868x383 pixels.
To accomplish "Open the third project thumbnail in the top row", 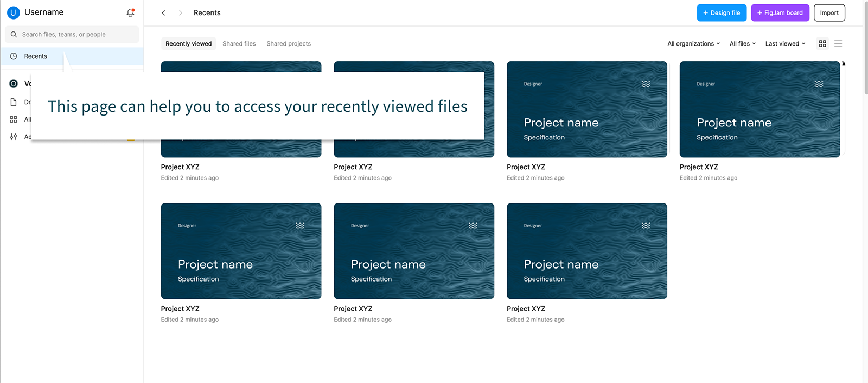I will pyautogui.click(x=587, y=109).
